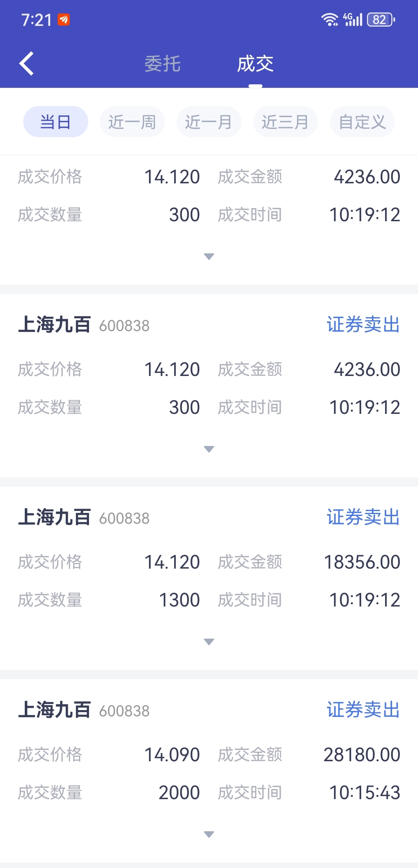Tap stock code 600838 on 4236.00 trade
This screenshot has width=418, height=868.
point(124,326)
